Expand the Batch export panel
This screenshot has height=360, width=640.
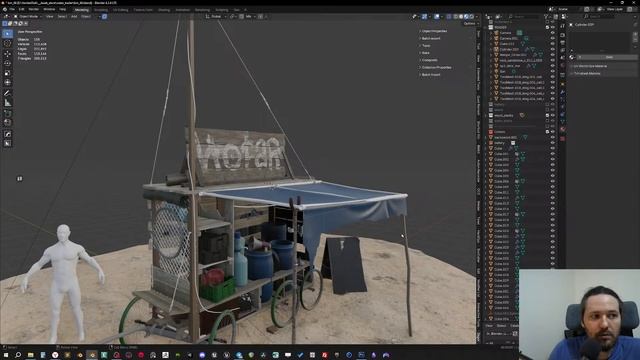[x=430, y=38]
